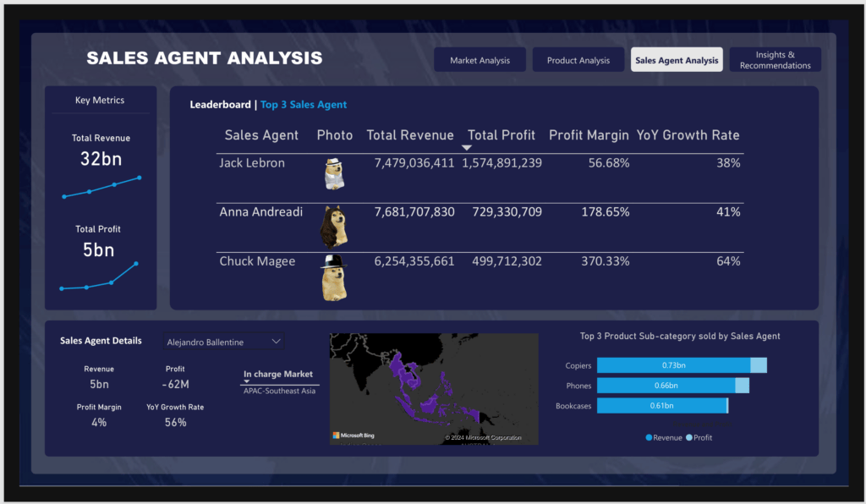This screenshot has width=866, height=504.
Task: Click the SALES AGENT ANALYSIS page title
Action: (205, 58)
